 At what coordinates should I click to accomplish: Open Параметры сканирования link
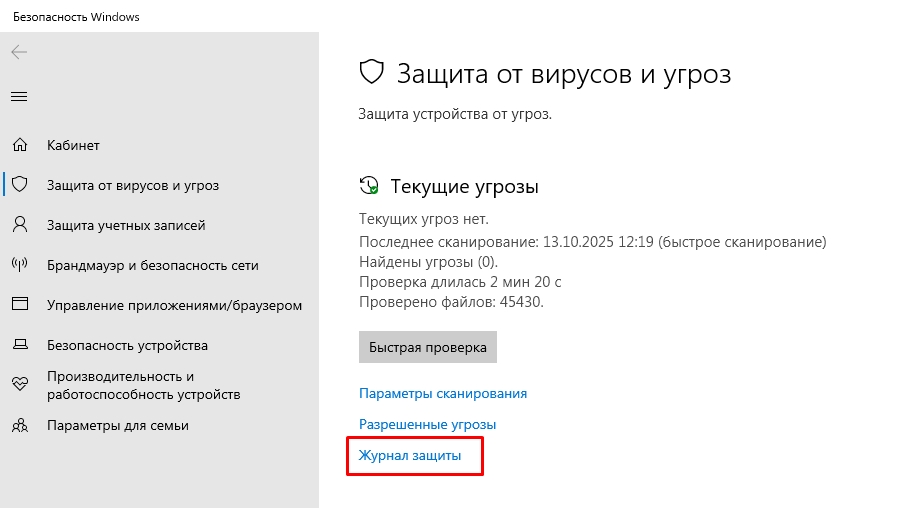[x=442, y=393]
